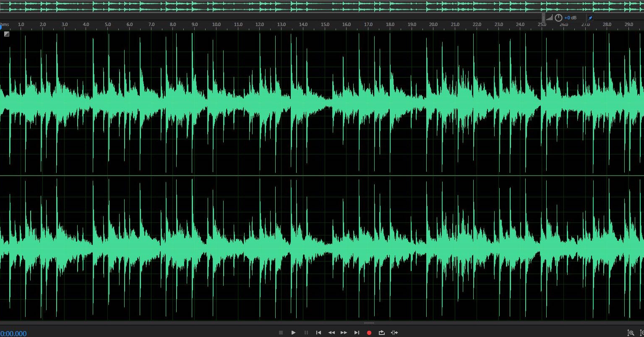This screenshot has width=644, height=337.
Task: Click the Rewind button
Action: [331, 333]
